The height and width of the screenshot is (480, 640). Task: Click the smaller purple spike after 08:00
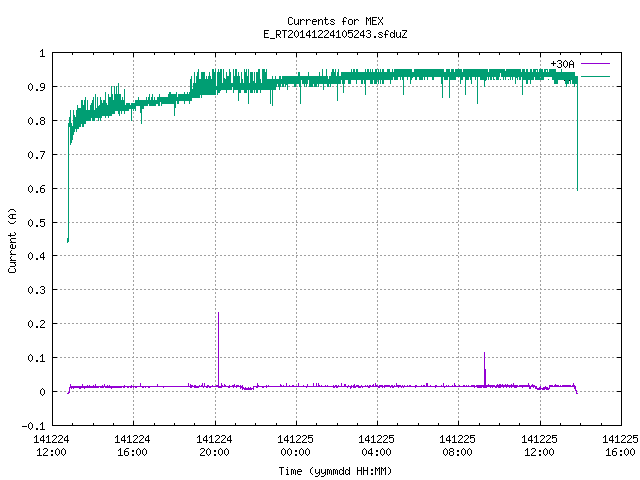(x=484, y=369)
